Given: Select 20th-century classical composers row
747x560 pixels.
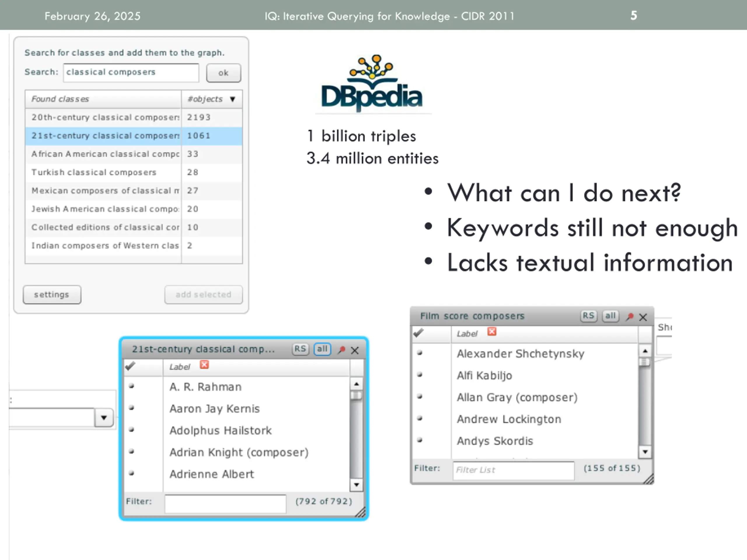Looking at the screenshot, I should click(x=134, y=117).
